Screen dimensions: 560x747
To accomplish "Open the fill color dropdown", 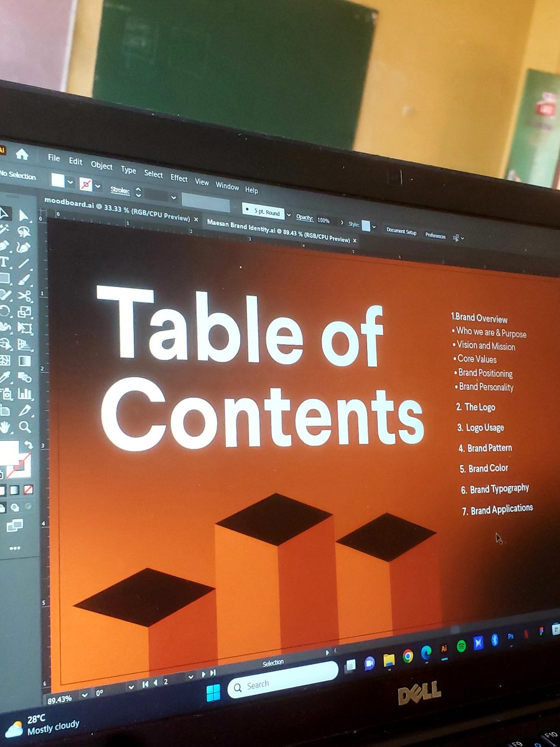I will coord(71,182).
